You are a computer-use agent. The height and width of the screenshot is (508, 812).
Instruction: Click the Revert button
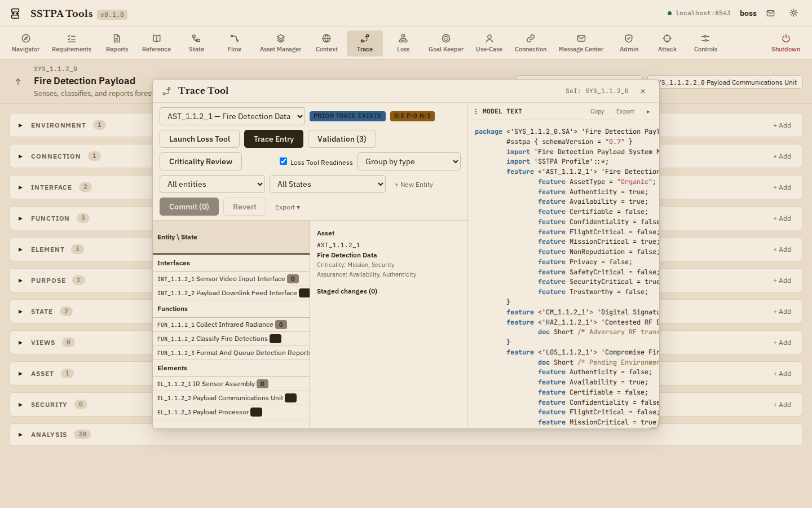point(245,207)
